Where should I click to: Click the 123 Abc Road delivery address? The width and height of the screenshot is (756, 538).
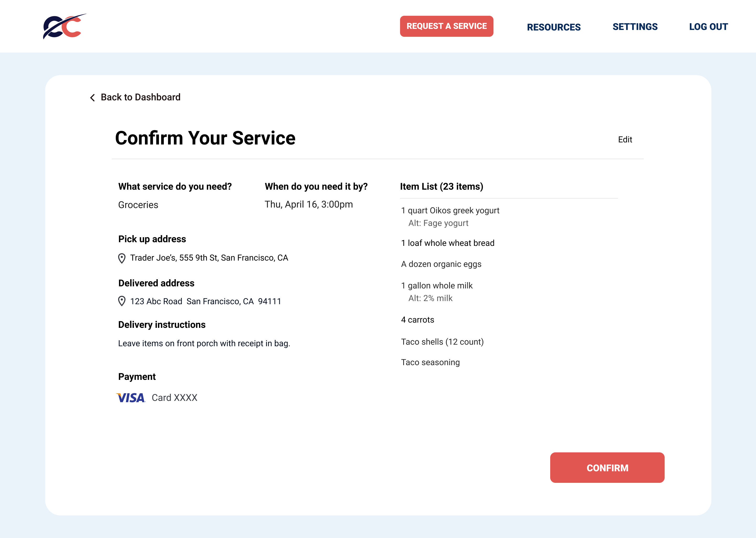pos(206,301)
